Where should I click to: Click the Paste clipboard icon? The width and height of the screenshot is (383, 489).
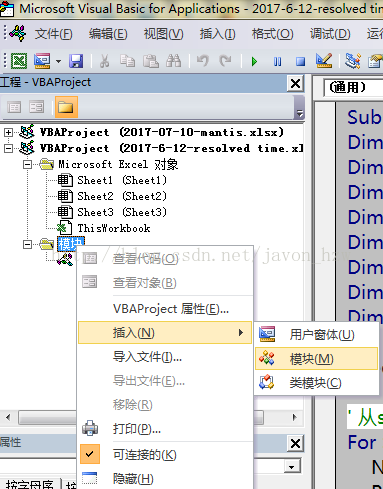[151, 61]
